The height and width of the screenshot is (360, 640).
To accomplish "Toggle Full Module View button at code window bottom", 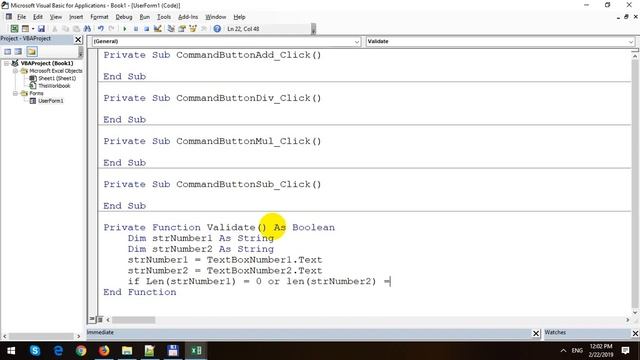I will point(100,320).
